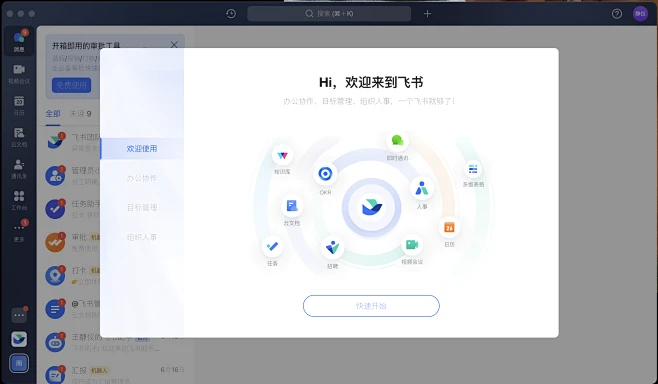Close the approval tool banner
Viewport: 658px width, 384px height.
click(x=174, y=44)
